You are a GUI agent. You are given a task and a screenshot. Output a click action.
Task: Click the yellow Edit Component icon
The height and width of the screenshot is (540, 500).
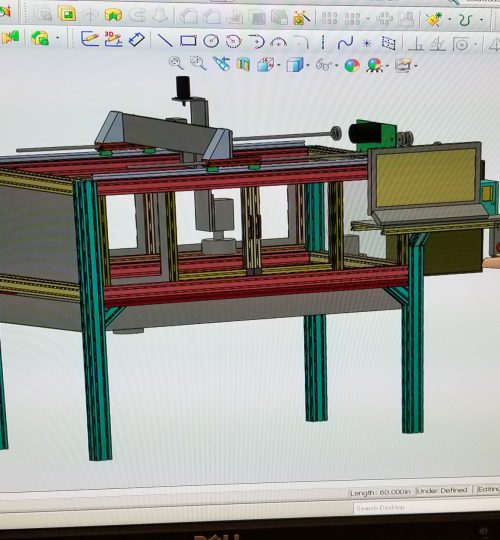tap(67, 14)
